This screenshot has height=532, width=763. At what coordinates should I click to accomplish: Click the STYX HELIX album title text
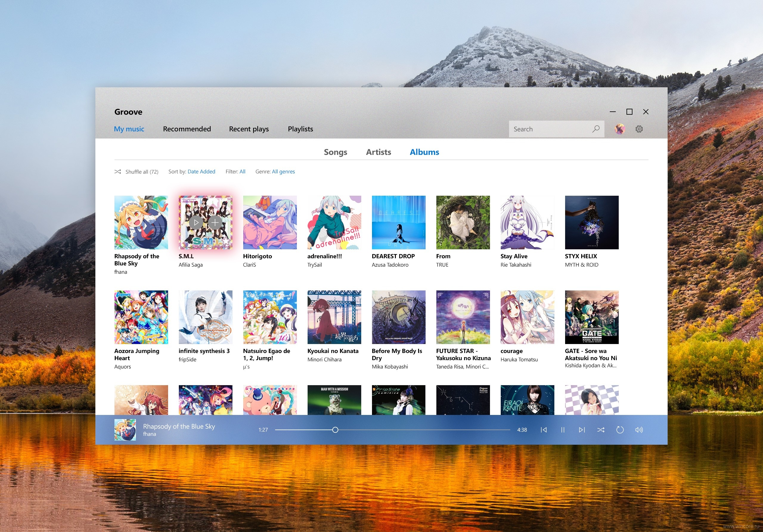[x=581, y=256]
